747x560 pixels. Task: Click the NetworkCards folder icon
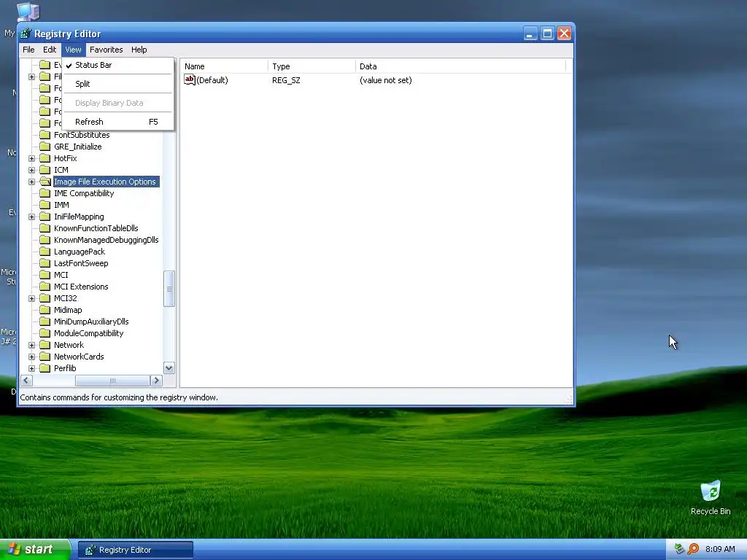point(44,357)
